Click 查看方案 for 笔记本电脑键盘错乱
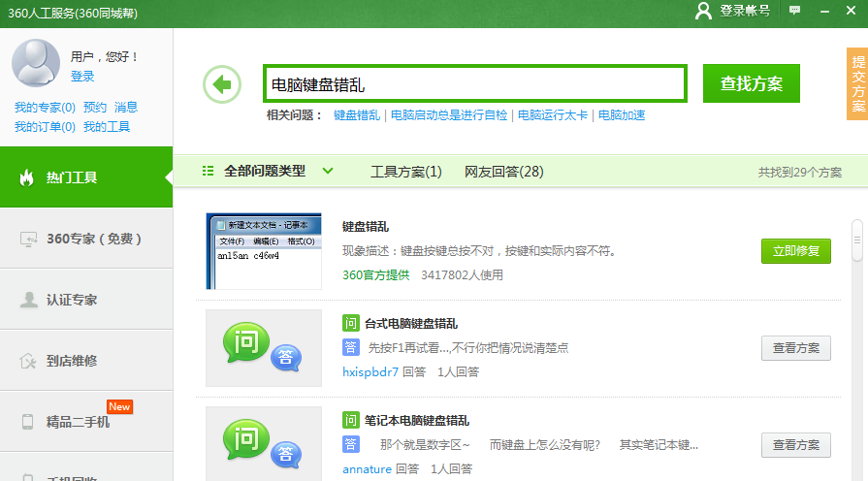The height and width of the screenshot is (481, 868). tap(796, 445)
